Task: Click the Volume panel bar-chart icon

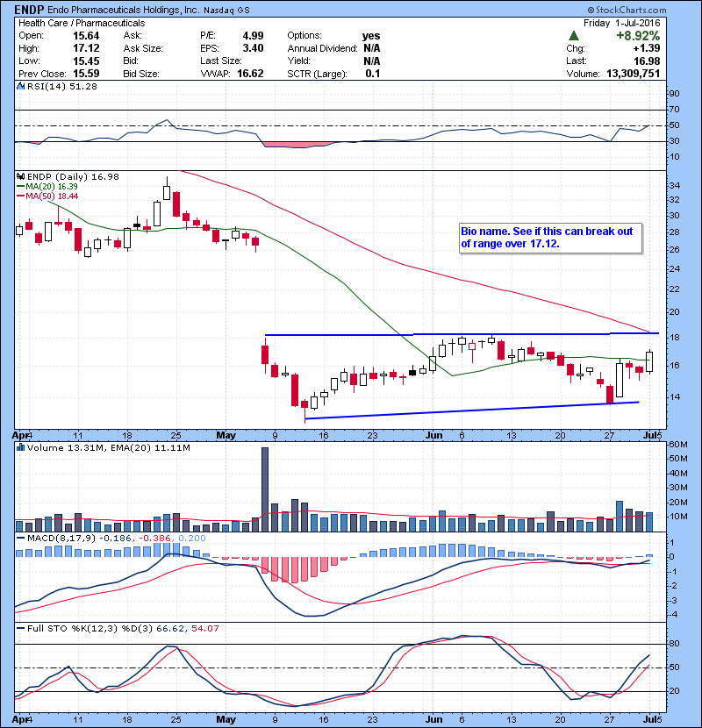Action: tap(20, 448)
